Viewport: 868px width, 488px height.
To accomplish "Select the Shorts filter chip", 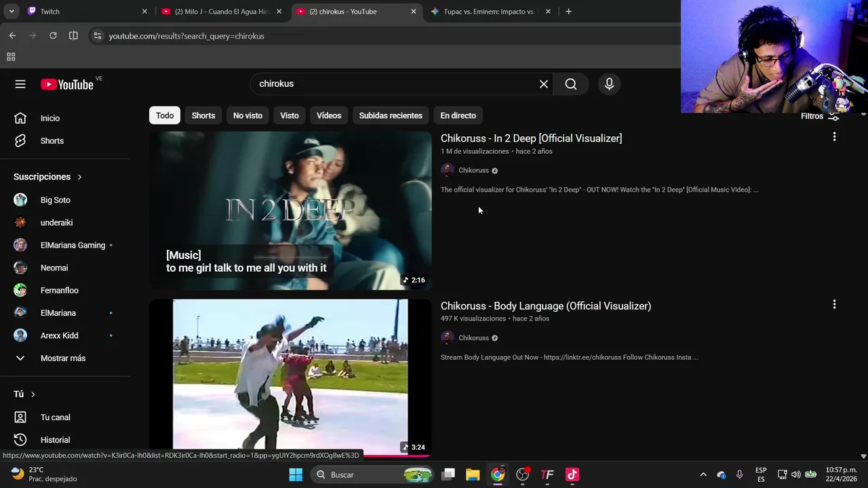I will 203,115.
